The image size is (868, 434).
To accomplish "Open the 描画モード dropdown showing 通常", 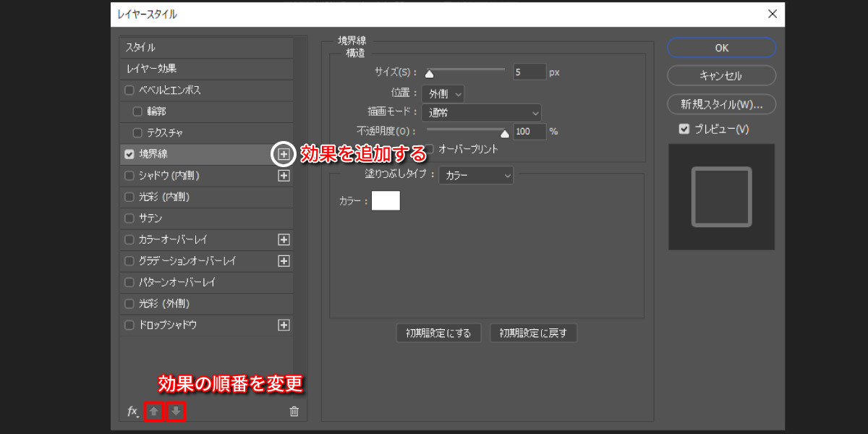I will coord(482,113).
